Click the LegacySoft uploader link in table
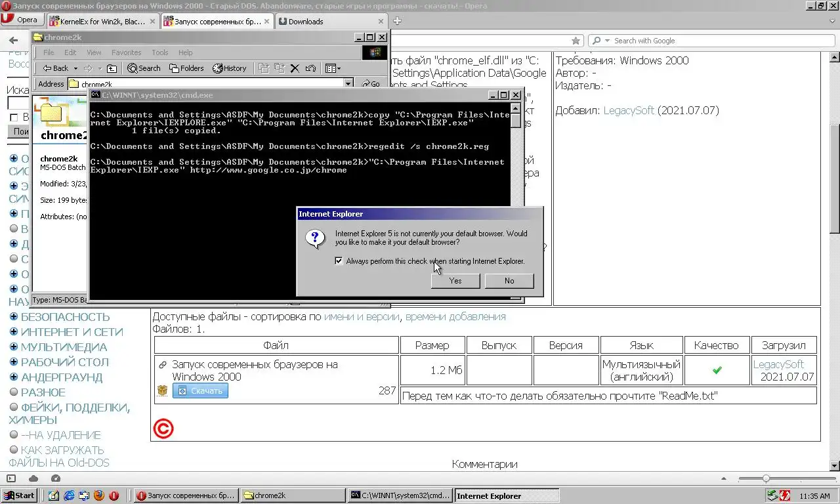840x504 pixels. point(778,364)
